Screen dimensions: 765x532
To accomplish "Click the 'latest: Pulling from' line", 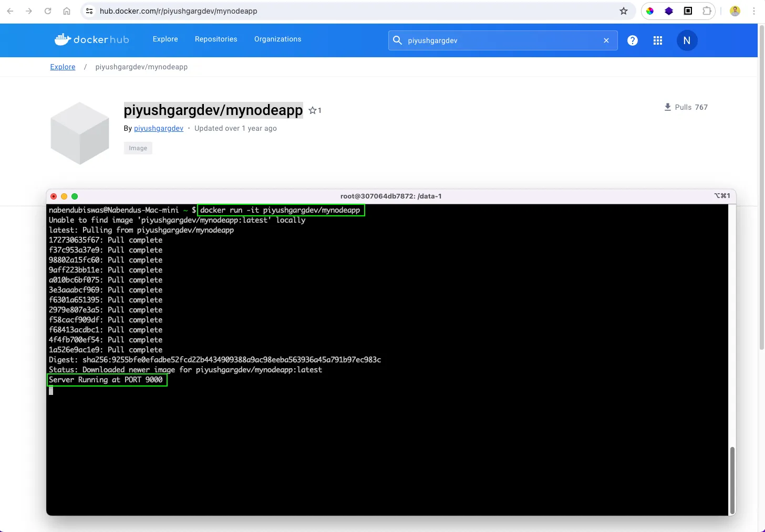I will [141, 230].
